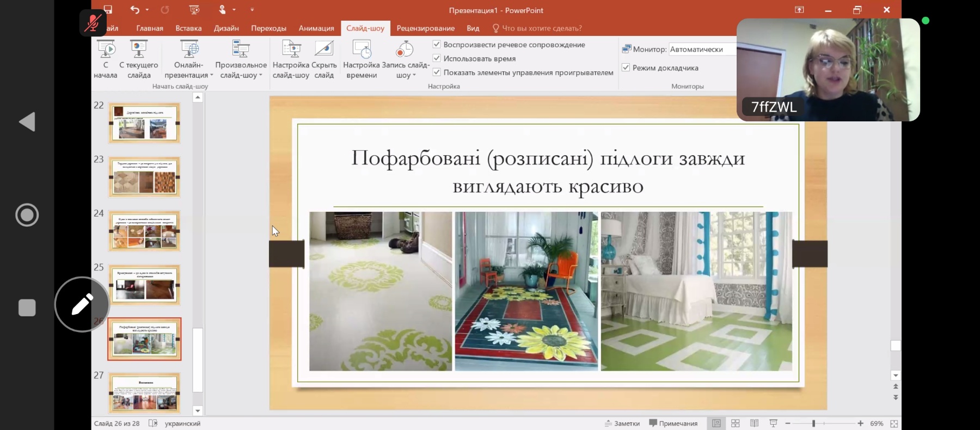980x430 pixels.
Task: Uncheck Воспроизвести речевое сопровождение checkbox
Action: tap(437, 45)
